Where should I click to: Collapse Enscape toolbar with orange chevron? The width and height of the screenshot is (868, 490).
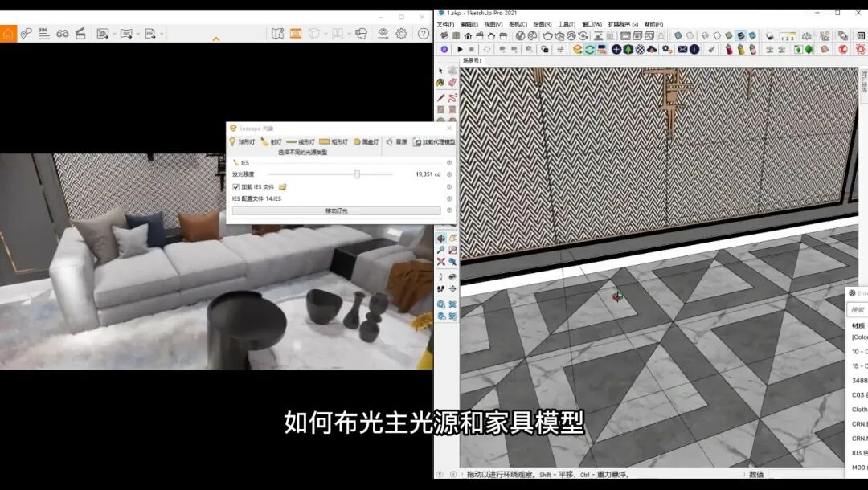click(216, 39)
